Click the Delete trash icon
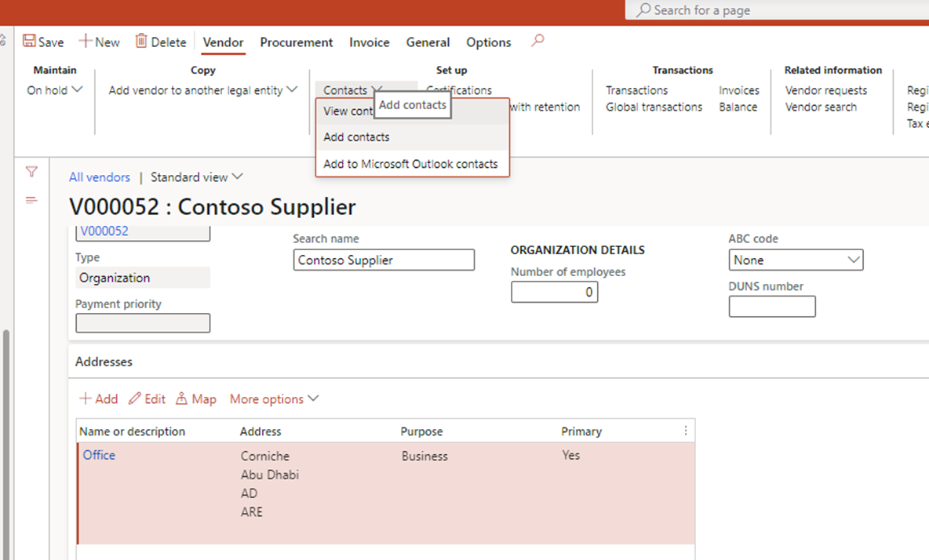The height and width of the screenshot is (560, 929). 141,42
